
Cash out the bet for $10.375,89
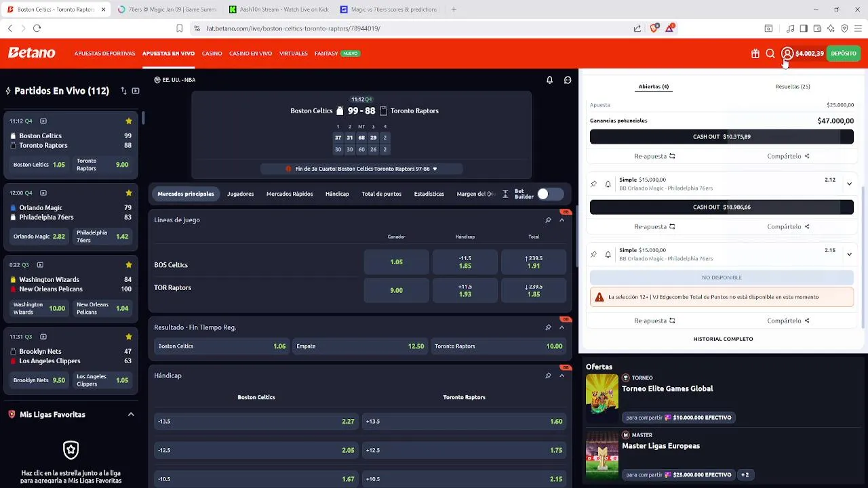[722, 137]
